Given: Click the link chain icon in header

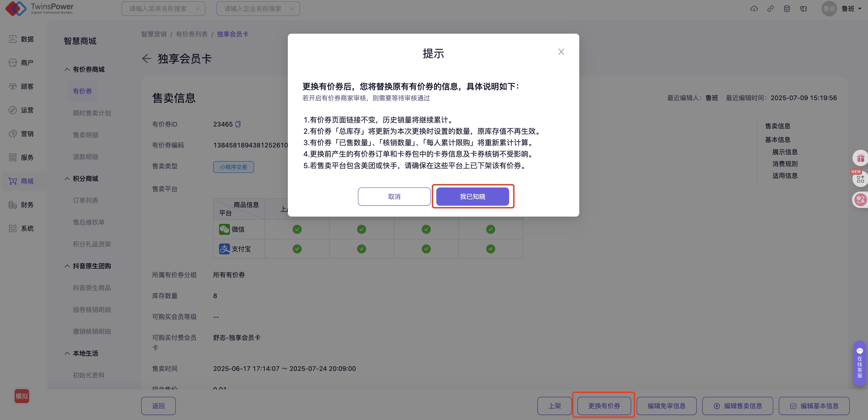Looking at the screenshot, I should point(770,9).
